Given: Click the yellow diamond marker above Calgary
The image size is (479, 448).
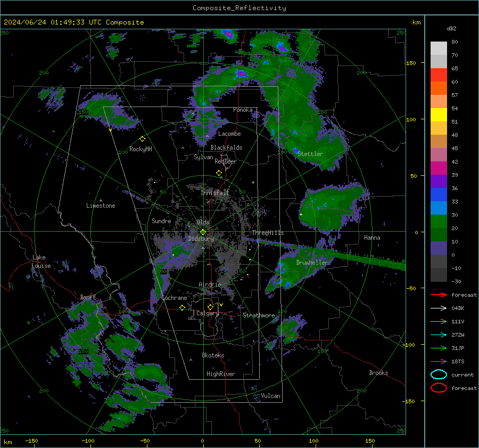Looking at the screenshot, I should pyautogui.click(x=210, y=307).
